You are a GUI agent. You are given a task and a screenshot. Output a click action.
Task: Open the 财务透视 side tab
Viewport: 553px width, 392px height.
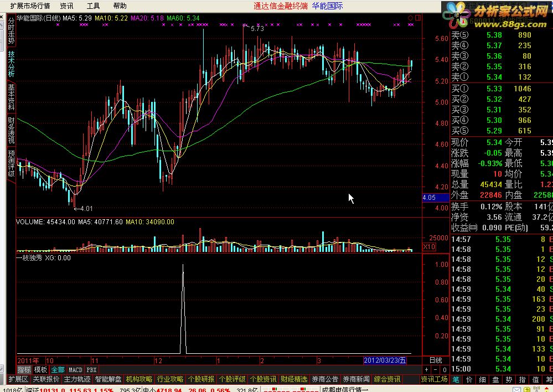click(11, 130)
